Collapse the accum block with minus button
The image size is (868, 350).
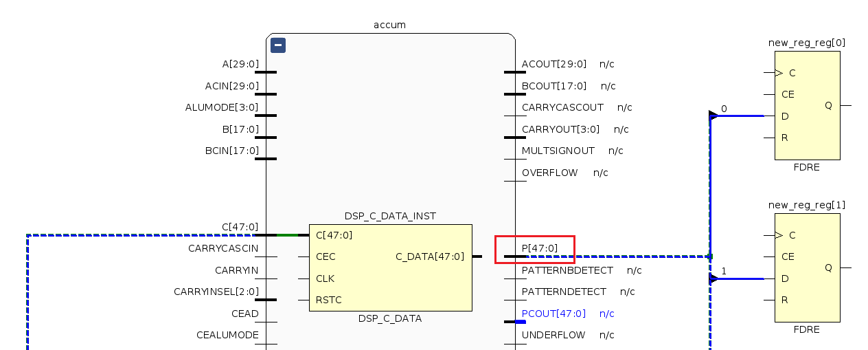[278, 45]
